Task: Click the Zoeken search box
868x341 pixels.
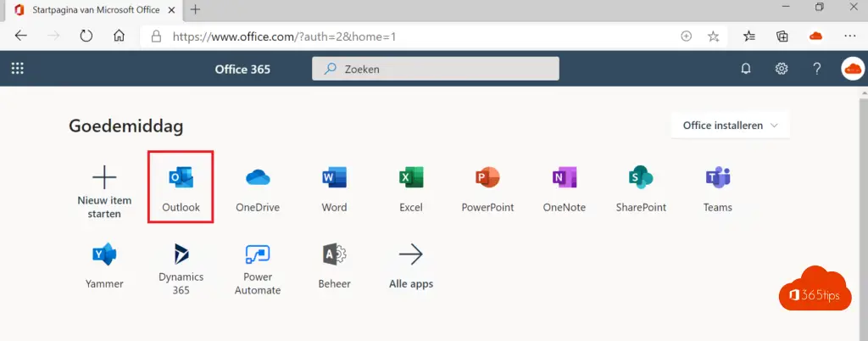Action: pos(436,69)
